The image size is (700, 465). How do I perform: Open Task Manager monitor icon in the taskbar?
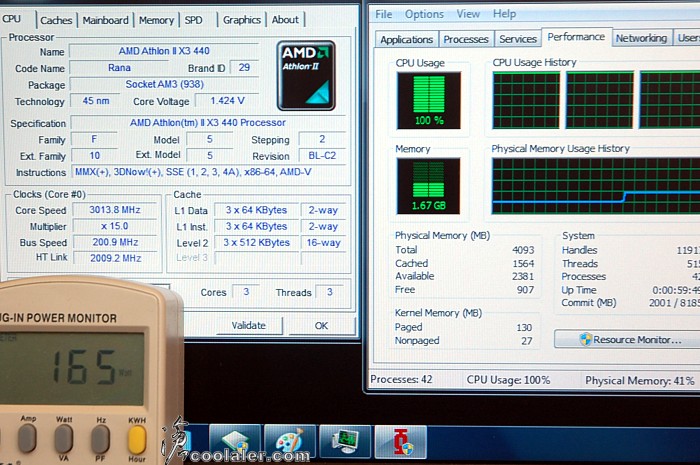point(345,441)
